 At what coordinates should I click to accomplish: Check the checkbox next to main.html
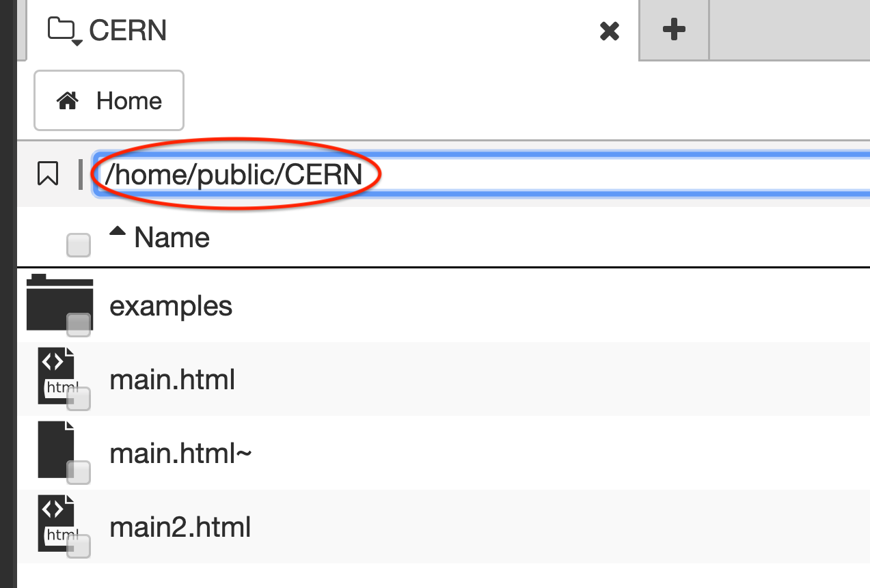pyautogui.click(x=79, y=400)
